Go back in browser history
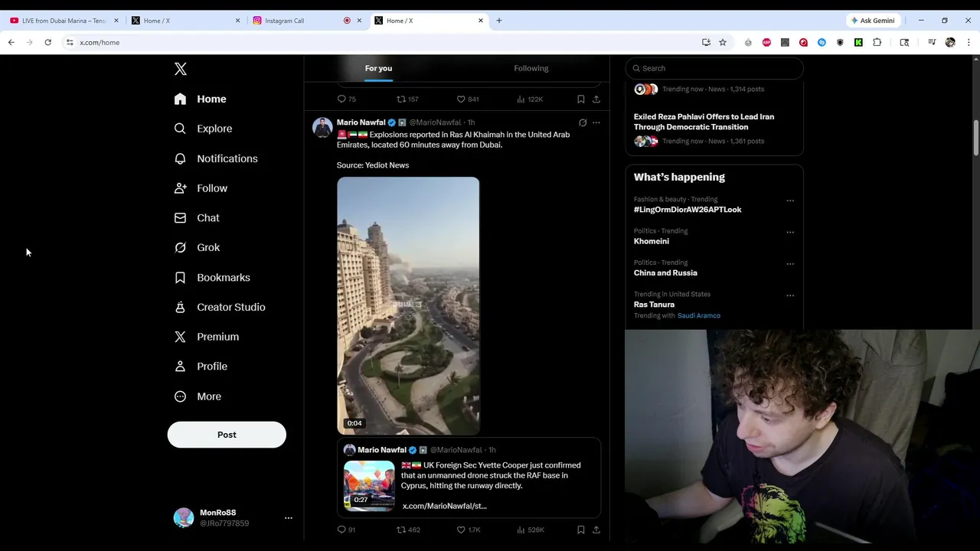 coord(11,42)
